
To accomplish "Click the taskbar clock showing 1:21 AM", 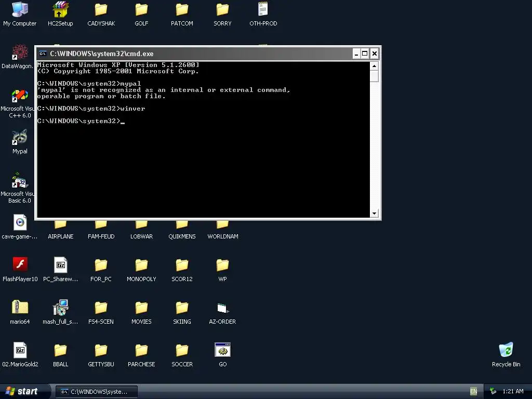I will (513, 392).
